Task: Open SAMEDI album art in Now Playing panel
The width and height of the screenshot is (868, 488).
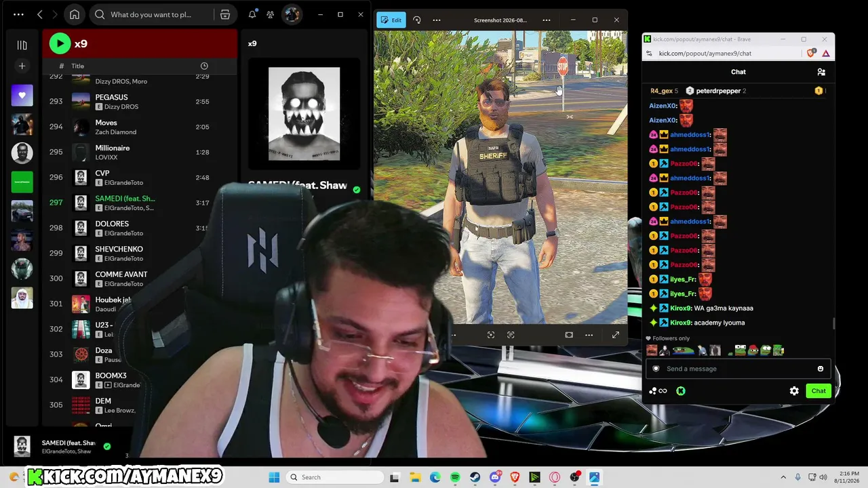Action: (x=304, y=113)
